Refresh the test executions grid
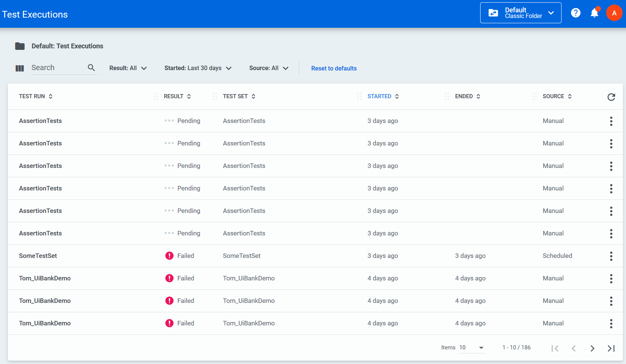This screenshot has height=364, width=626. (611, 97)
